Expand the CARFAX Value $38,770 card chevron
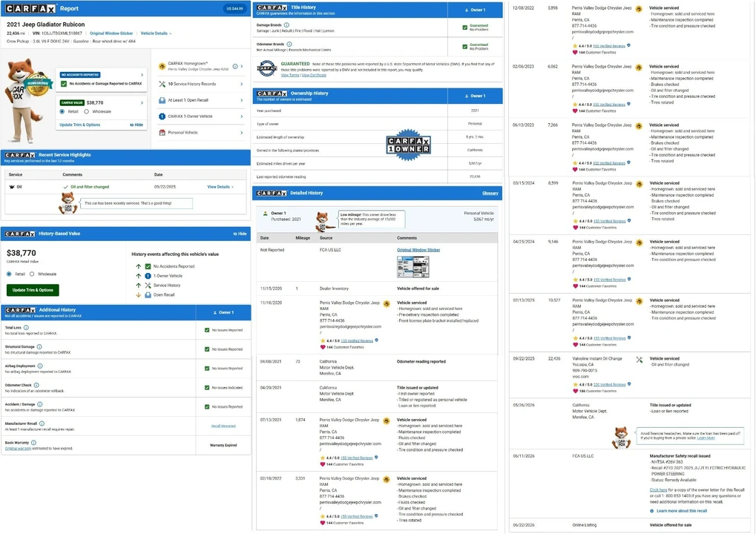 142,102
